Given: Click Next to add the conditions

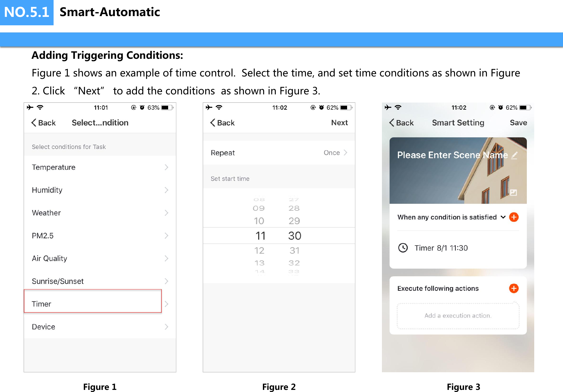Looking at the screenshot, I should tap(339, 122).
